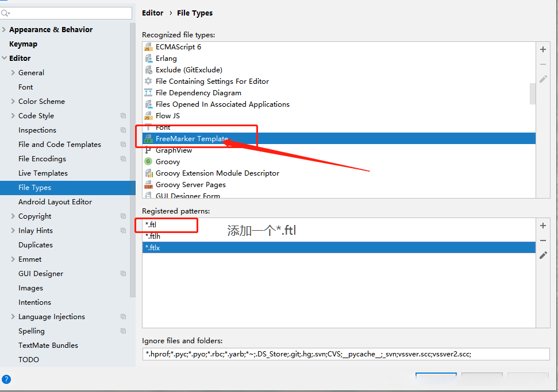Click the Flow JS file type icon
This screenshot has height=392, width=558.
click(x=148, y=116)
